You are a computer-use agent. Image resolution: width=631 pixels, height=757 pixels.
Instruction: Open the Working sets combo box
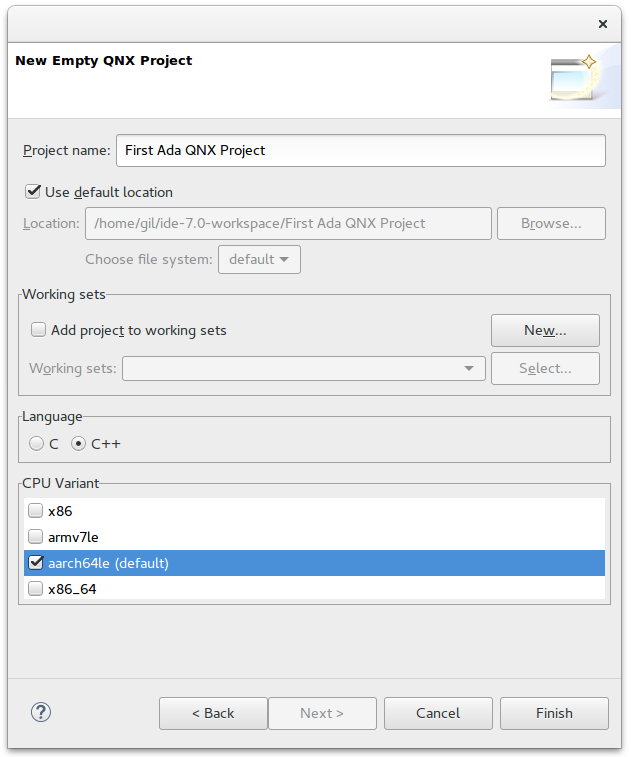pyautogui.click(x=304, y=368)
